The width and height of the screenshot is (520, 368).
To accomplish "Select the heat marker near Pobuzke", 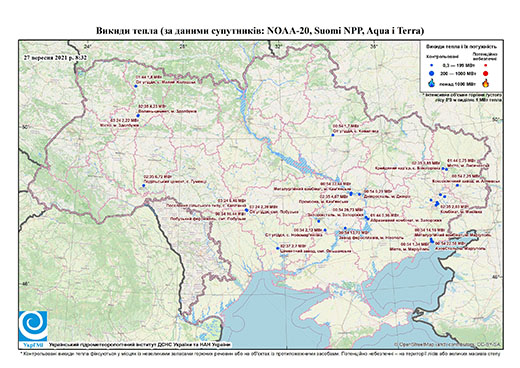I will pos(246,210).
